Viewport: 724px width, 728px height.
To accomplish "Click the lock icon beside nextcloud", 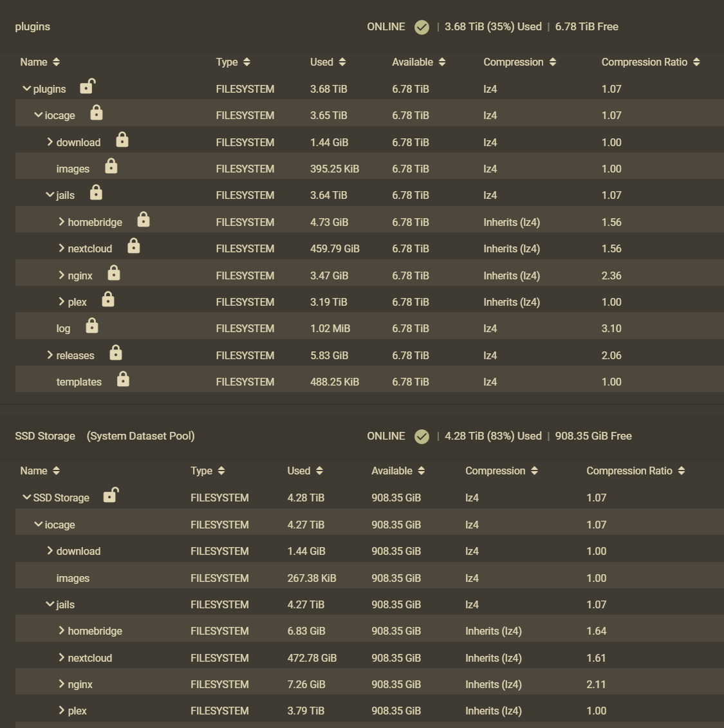I will 134,246.
